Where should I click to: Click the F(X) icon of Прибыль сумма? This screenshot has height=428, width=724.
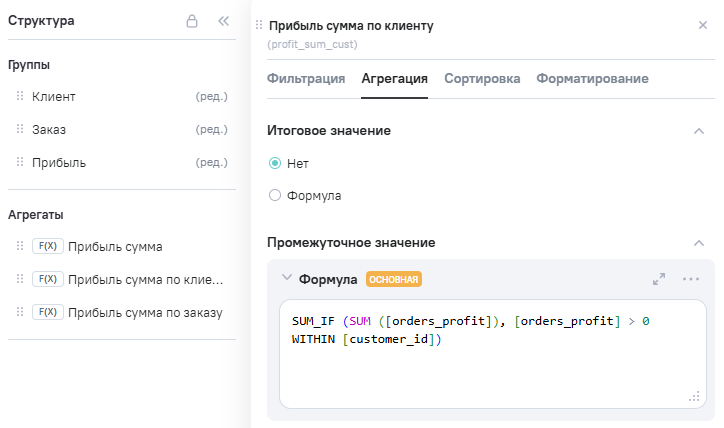point(47,246)
